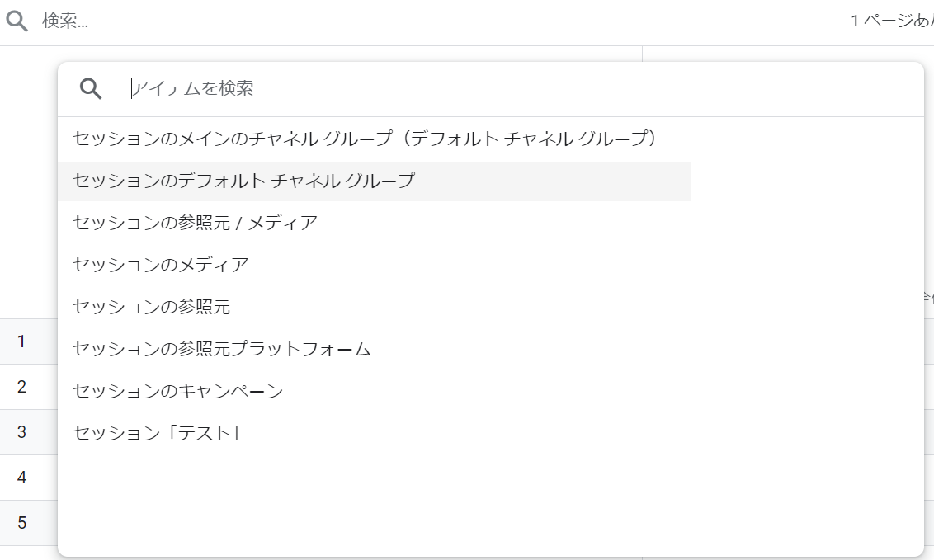Click table row number 2
Screen dimensions: 934x560
pos(22,386)
